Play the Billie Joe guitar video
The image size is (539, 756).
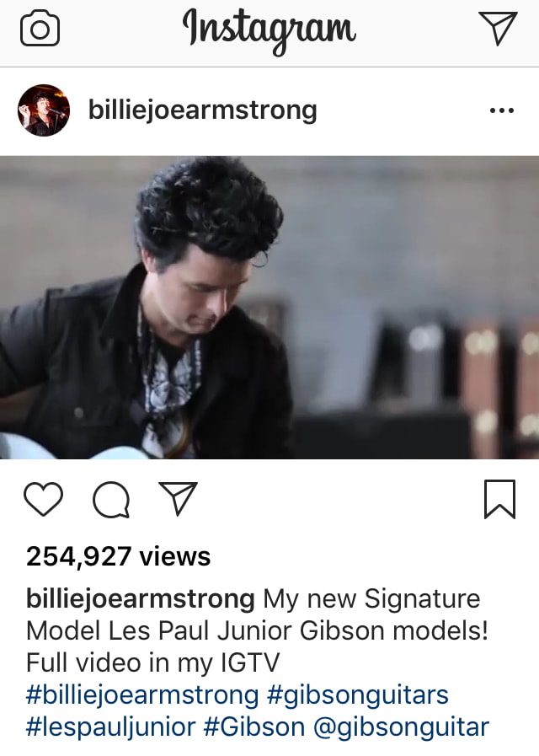click(269, 307)
